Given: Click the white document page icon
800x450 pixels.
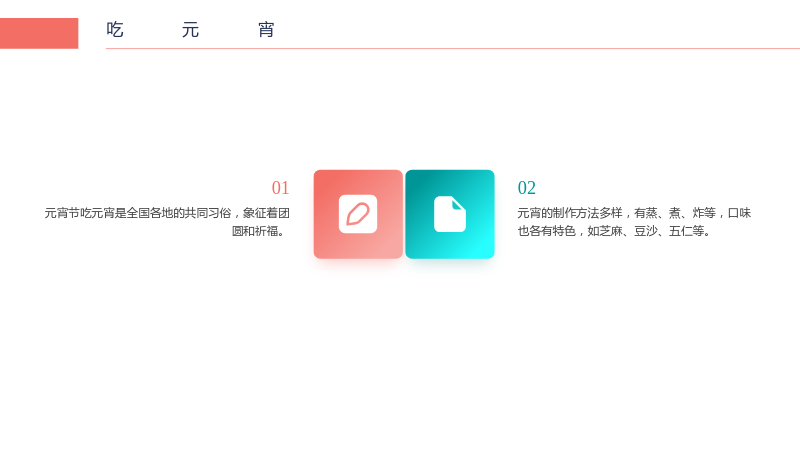Looking at the screenshot, I should 449,214.
